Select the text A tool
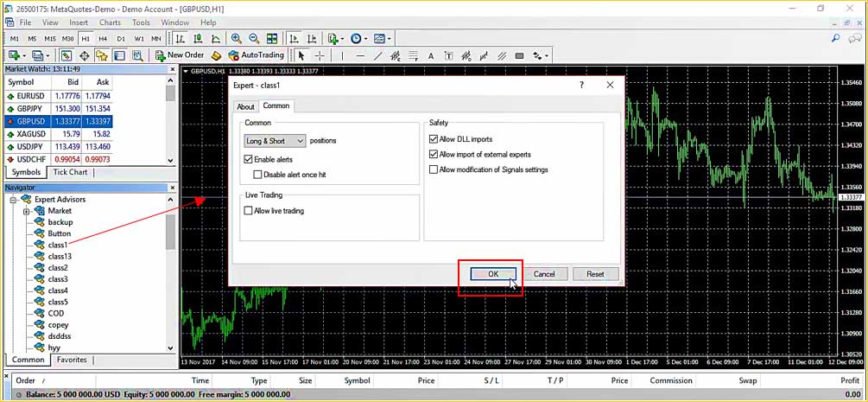Viewport: 868px width, 402px height. click(431, 55)
